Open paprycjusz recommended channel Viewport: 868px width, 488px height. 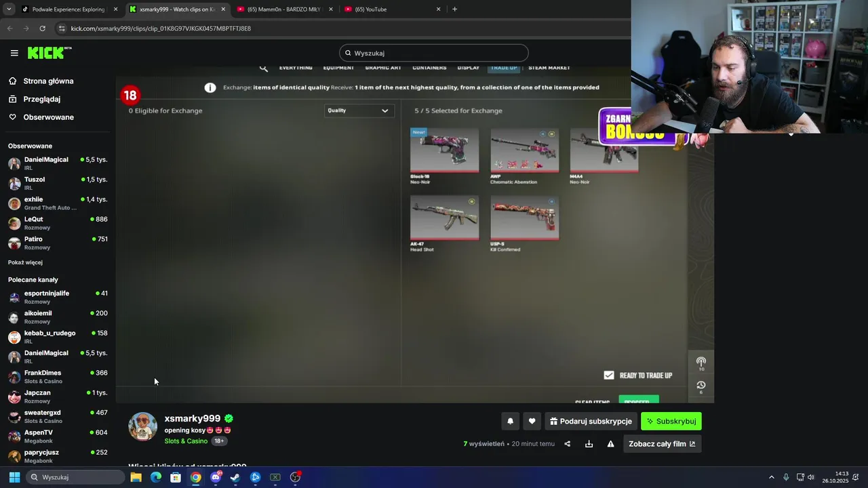[x=58, y=455]
